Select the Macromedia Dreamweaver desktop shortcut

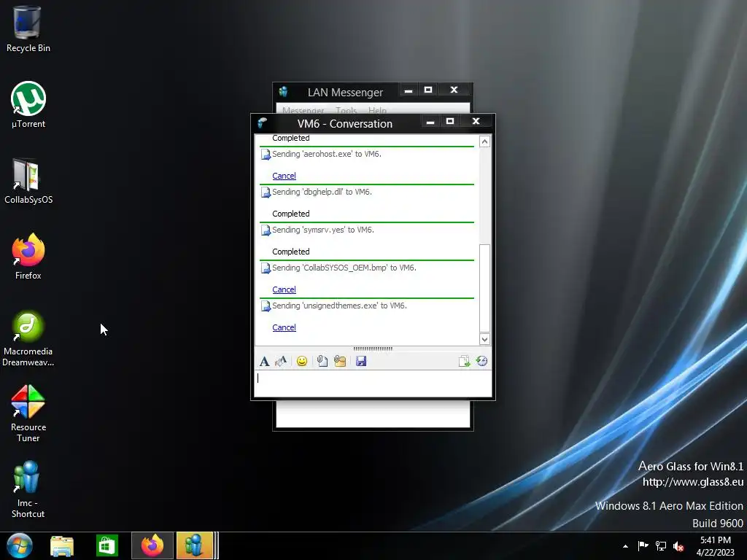click(x=28, y=338)
